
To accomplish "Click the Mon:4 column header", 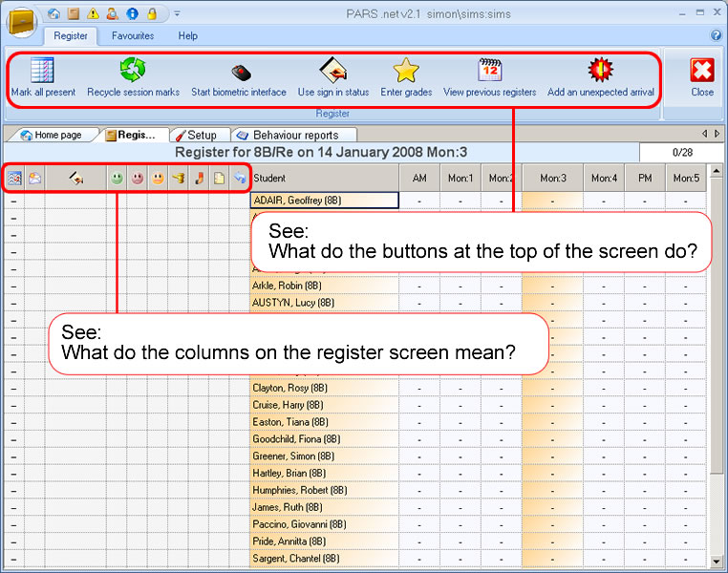I will click(604, 178).
